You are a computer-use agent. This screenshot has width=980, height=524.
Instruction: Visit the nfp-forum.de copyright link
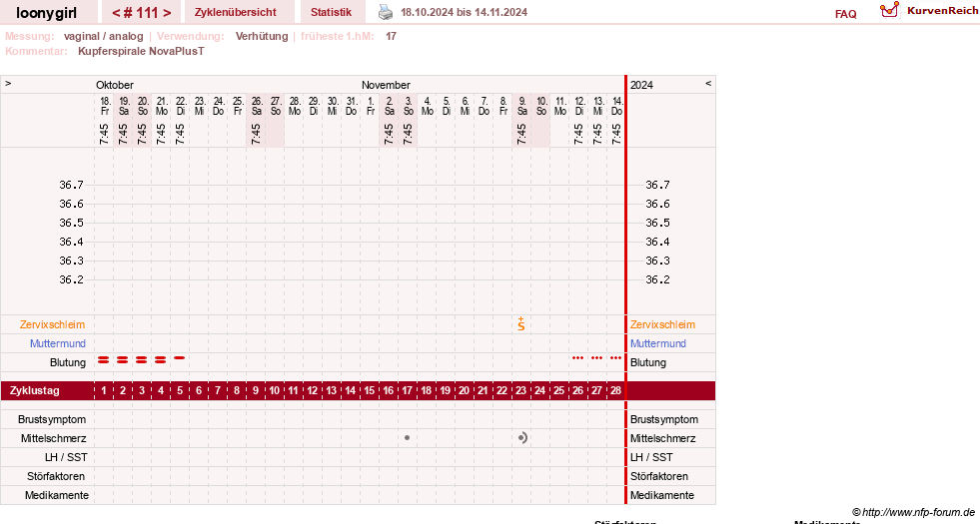tap(914, 512)
